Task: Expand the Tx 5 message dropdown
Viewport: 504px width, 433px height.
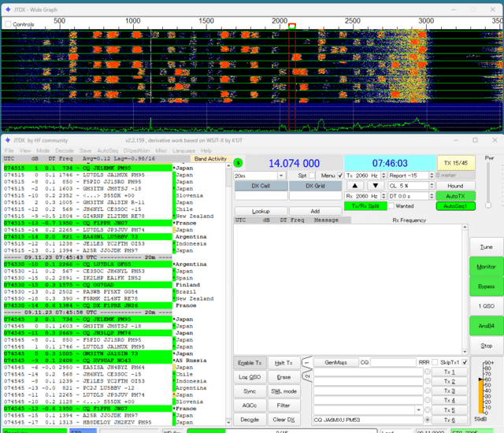Action: pos(418,410)
